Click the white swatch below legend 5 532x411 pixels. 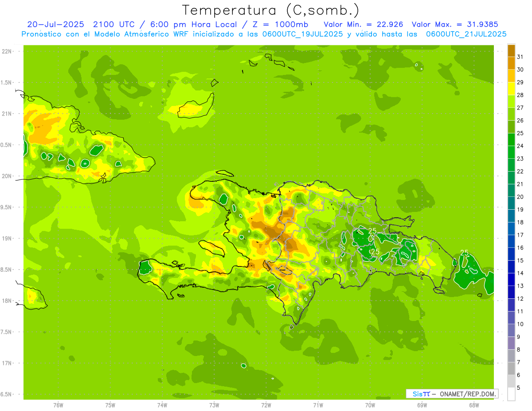[511, 394]
